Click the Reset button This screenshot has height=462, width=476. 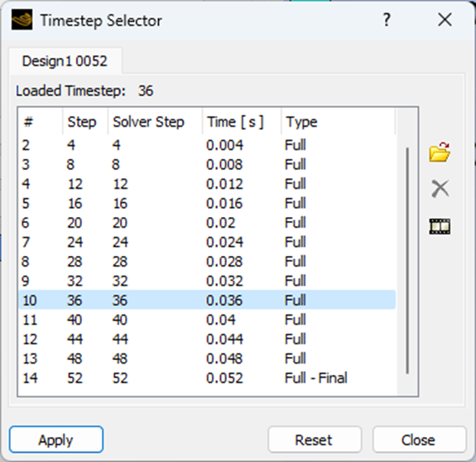click(315, 440)
